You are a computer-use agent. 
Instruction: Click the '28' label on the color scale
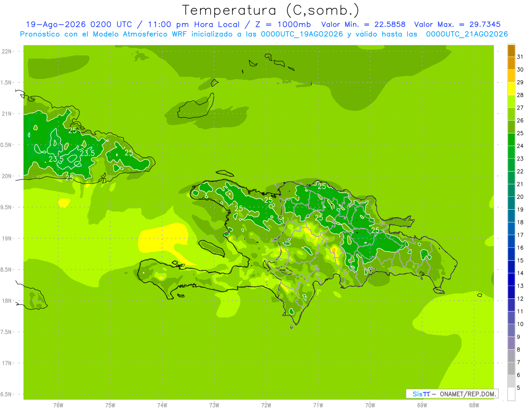tap(520, 95)
